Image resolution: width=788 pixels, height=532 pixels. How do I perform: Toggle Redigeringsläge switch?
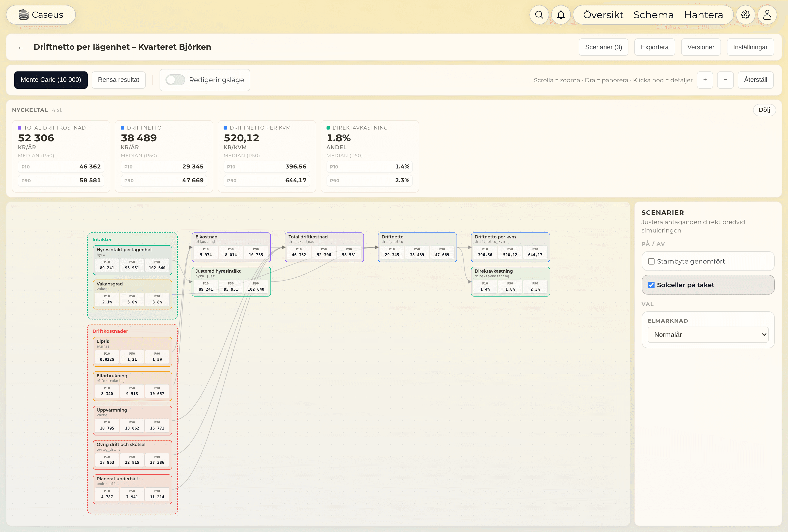175,80
